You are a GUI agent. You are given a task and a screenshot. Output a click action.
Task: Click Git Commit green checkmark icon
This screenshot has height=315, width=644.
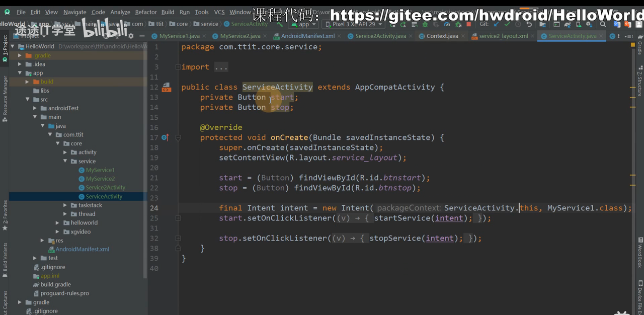click(x=507, y=24)
